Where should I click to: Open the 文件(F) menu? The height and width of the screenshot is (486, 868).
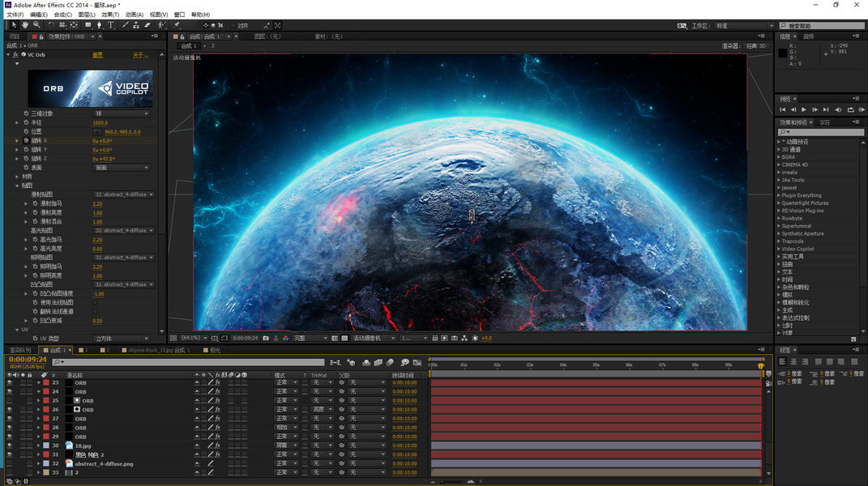click(15, 15)
